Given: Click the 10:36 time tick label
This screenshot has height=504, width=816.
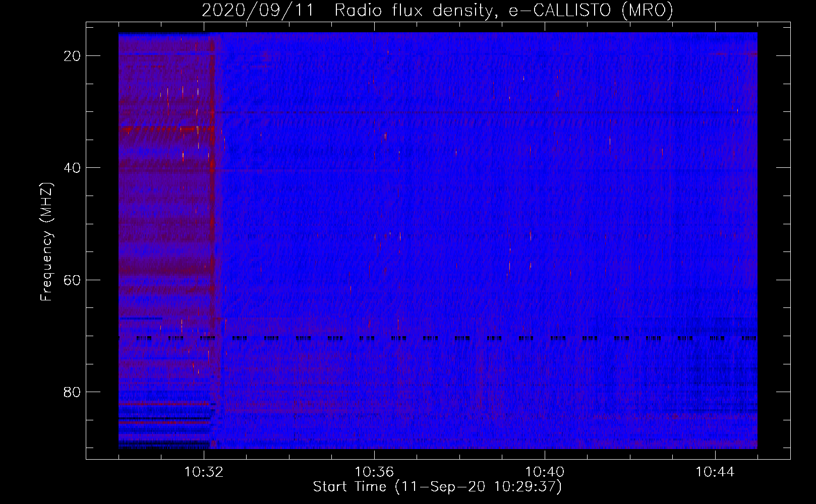Looking at the screenshot, I should [x=374, y=472].
